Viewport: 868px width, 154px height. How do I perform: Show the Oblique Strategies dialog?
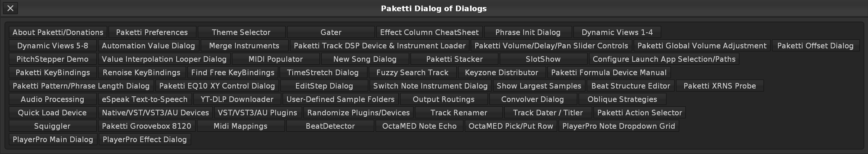tap(622, 99)
